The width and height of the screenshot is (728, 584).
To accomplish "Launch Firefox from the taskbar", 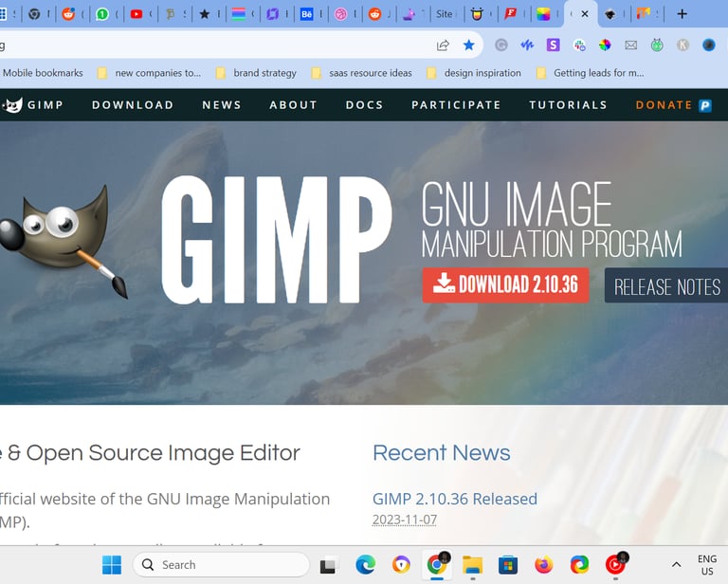I will [544, 565].
